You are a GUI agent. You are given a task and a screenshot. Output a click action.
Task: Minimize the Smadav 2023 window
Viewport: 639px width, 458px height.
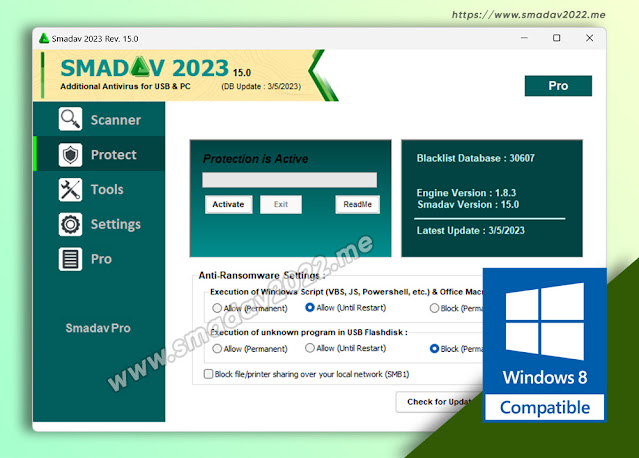[x=524, y=38]
